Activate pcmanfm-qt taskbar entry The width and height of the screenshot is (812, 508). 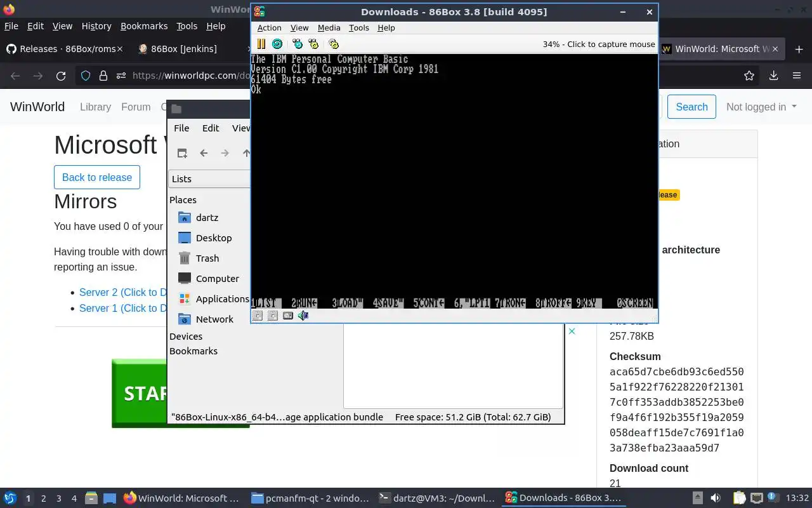coord(310,498)
